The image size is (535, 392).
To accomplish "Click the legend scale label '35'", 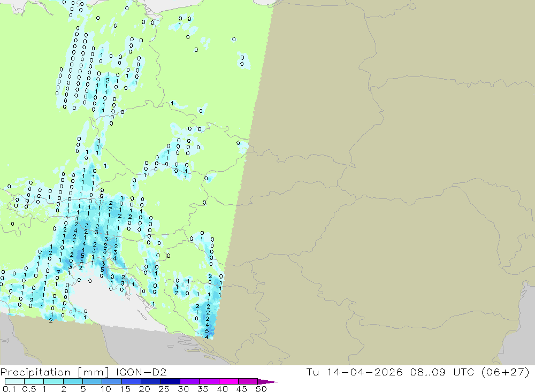I will point(203,389).
